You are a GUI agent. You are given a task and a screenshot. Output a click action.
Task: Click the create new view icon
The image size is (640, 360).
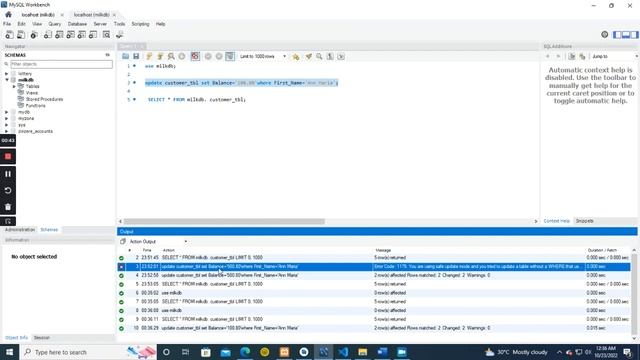point(71,35)
